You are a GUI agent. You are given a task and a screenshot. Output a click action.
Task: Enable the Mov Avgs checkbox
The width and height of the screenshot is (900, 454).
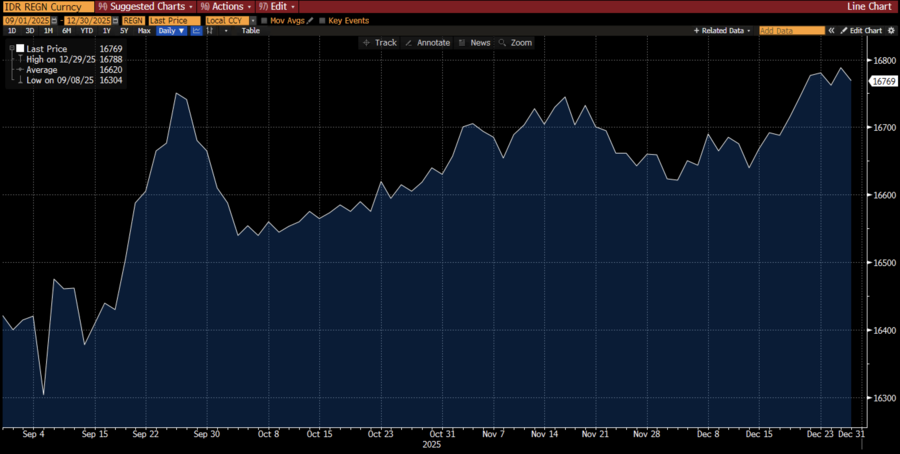point(264,20)
